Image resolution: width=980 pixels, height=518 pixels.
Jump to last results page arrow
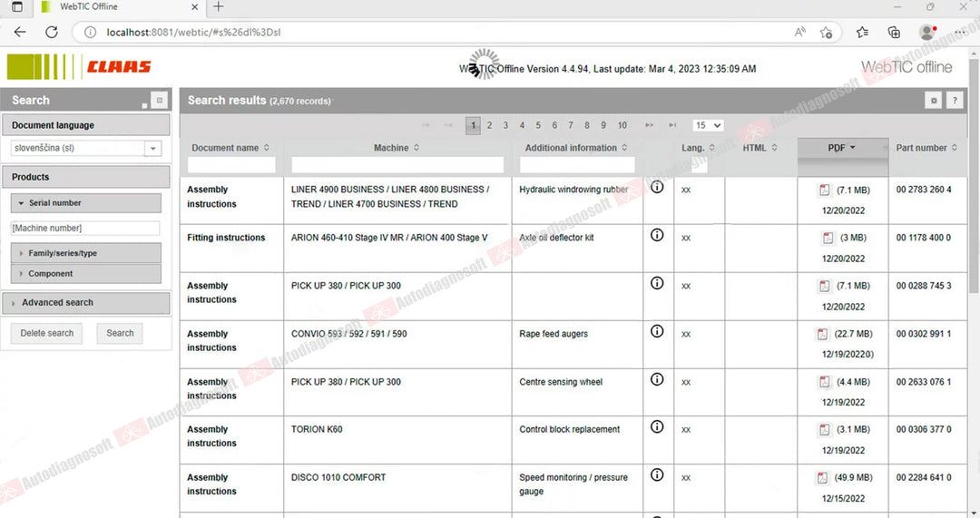coord(672,125)
